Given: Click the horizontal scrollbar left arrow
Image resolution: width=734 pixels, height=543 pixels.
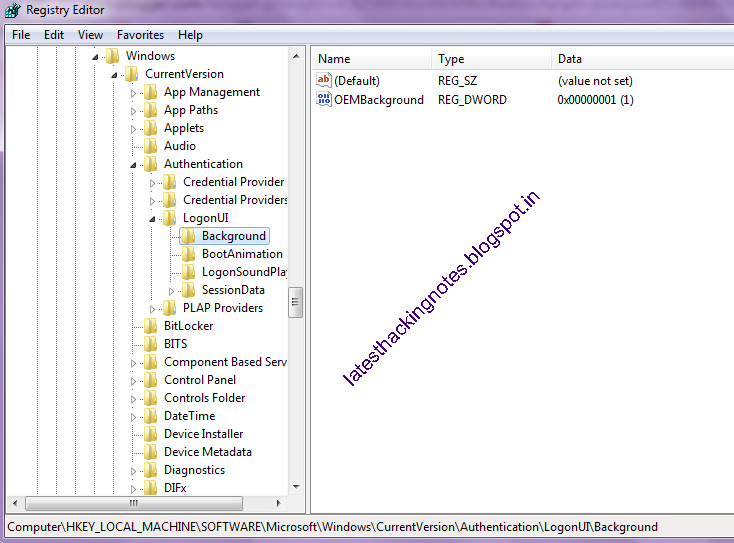Looking at the screenshot, I should coord(15,503).
